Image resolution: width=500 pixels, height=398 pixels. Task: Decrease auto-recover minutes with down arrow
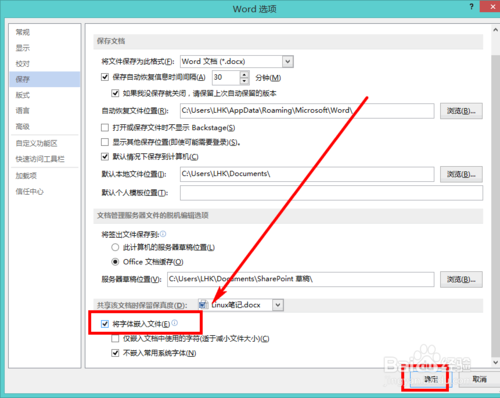click(244, 81)
